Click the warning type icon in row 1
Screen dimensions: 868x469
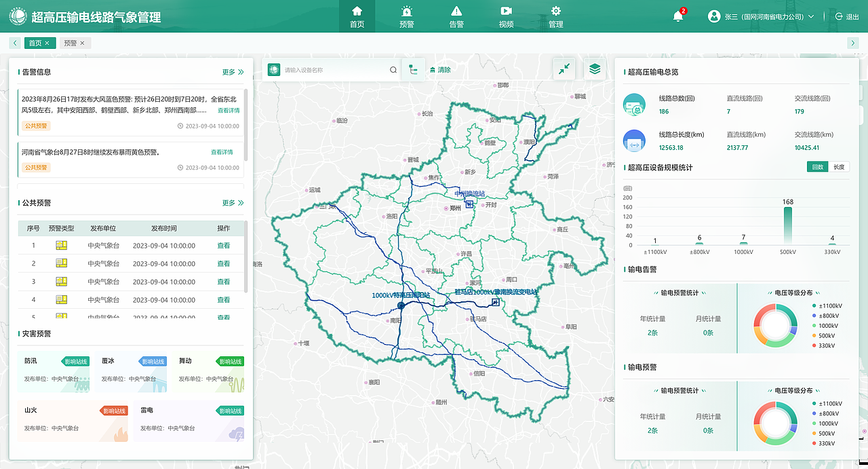(61, 246)
